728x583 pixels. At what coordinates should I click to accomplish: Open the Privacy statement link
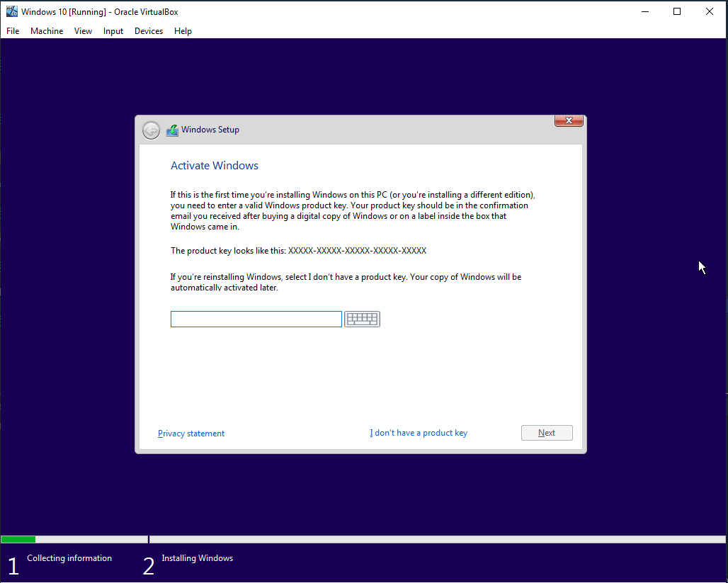click(x=191, y=434)
